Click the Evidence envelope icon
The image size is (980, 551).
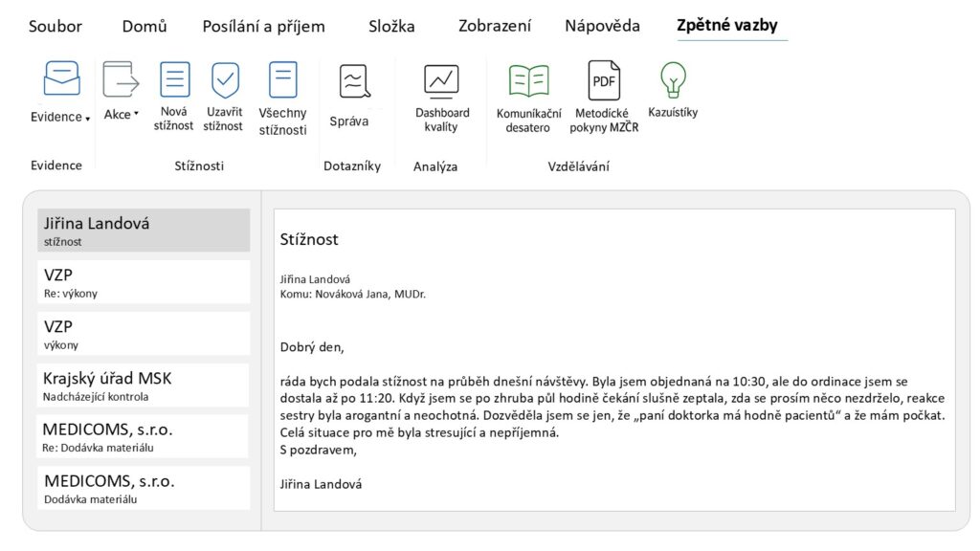coord(62,78)
